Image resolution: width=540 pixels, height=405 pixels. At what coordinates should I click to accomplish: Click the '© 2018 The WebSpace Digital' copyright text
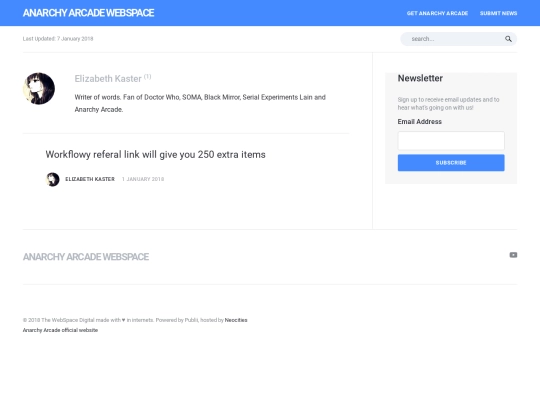[x=123, y=320]
